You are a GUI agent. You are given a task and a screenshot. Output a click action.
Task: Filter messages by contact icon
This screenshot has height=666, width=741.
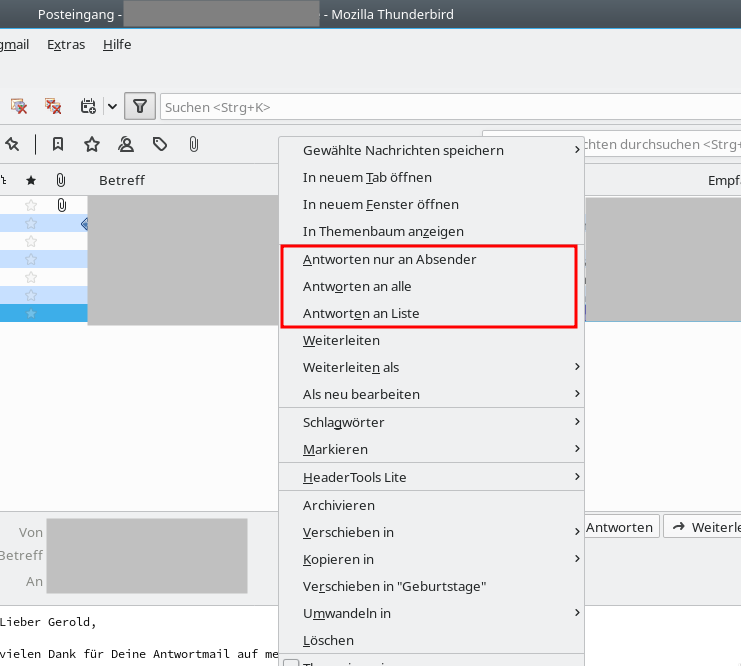[x=126, y=145]
